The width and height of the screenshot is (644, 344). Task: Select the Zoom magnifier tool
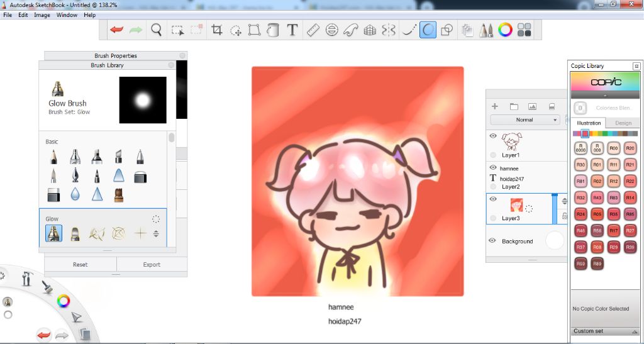156,30
